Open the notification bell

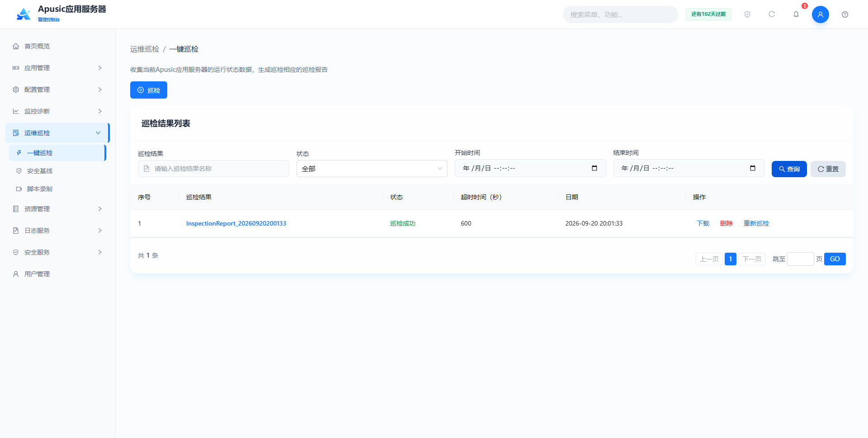coord(796,14)
